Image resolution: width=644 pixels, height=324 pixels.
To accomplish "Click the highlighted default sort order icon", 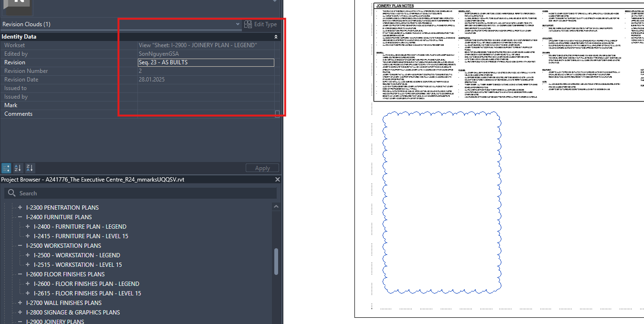I will pyautogui.click(x=6, y=168).
